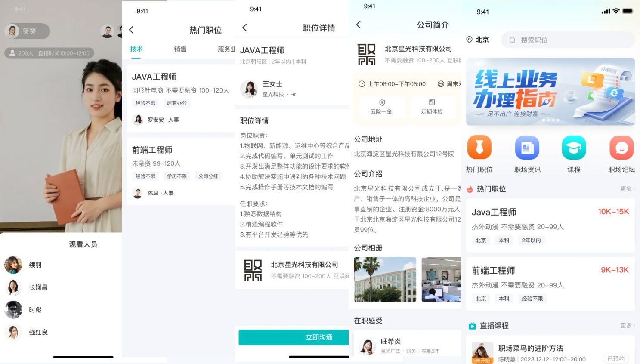Open the building photo in 公司相册
The width and height of the screenshot is (640, 364).
tap(385, 279)
